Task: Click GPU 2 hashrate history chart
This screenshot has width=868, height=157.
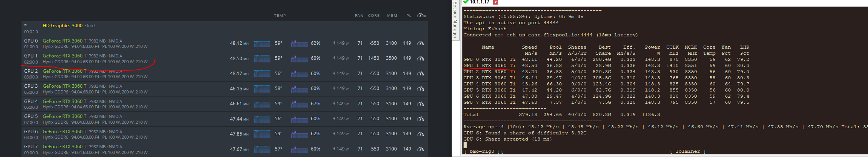Action: pyautogui.click(x=262, y=74)
